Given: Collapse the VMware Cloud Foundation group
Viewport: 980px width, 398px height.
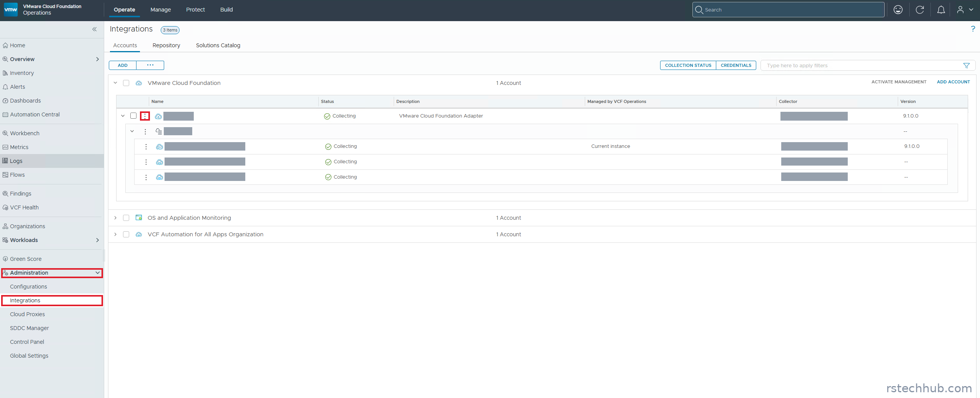Looking at the screenshot, I should pyautogui.click(x=115, y=83).
